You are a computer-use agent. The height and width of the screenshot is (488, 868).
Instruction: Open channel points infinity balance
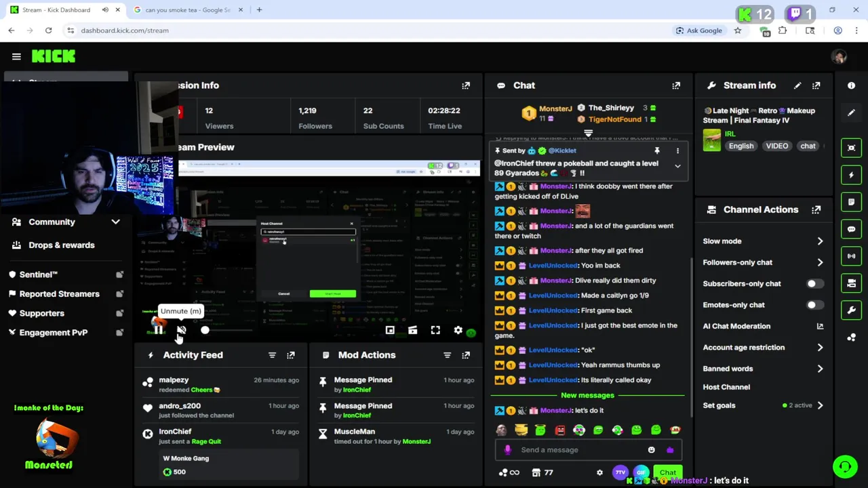pos(509,472)
